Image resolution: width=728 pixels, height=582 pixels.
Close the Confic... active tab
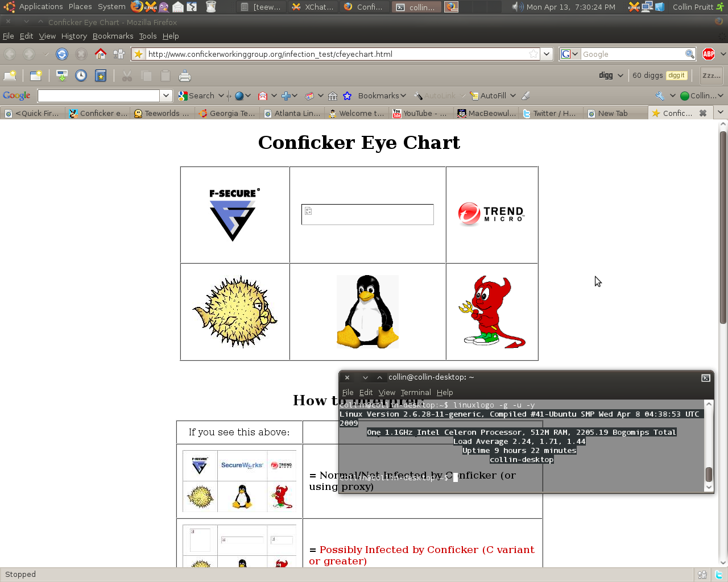(x=703, y=113)
